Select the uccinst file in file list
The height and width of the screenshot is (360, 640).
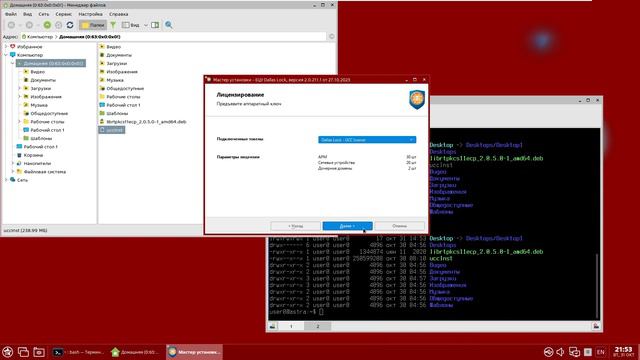point(112,130)
